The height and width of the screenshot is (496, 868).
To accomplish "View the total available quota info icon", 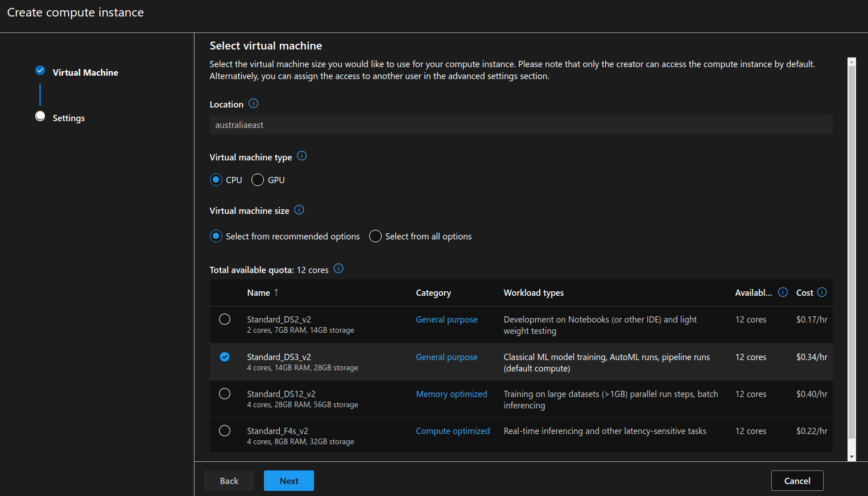I will tap(338, 268).
